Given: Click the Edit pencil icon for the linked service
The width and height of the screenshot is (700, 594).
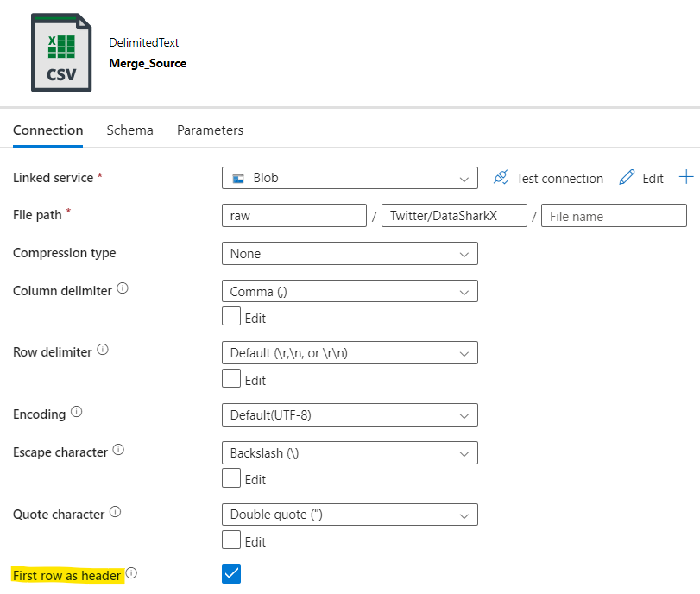Looking at the screenshot, I should coord(627,177).
